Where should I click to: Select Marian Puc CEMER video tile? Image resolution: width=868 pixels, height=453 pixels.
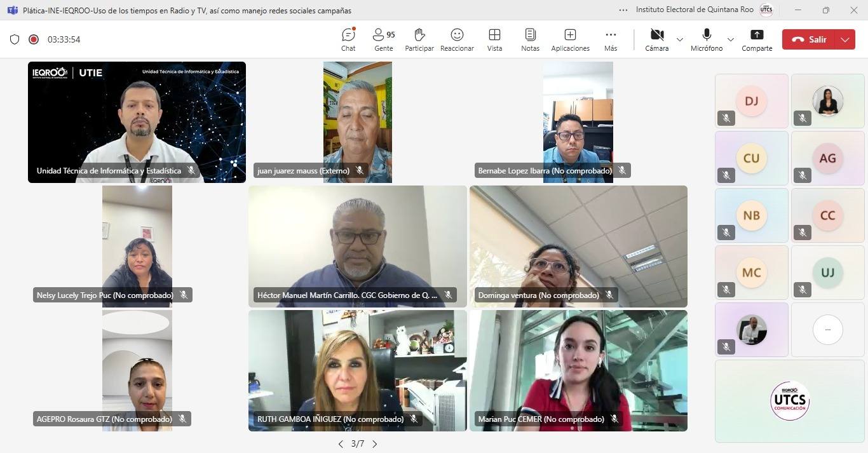click(578, 370)
